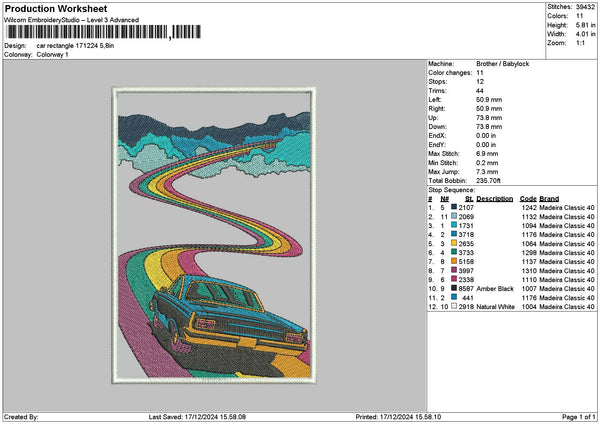This screenshot has width=600, height=424.
Task: Click thread code '1004' in row 12
Action: coord(529,307)
